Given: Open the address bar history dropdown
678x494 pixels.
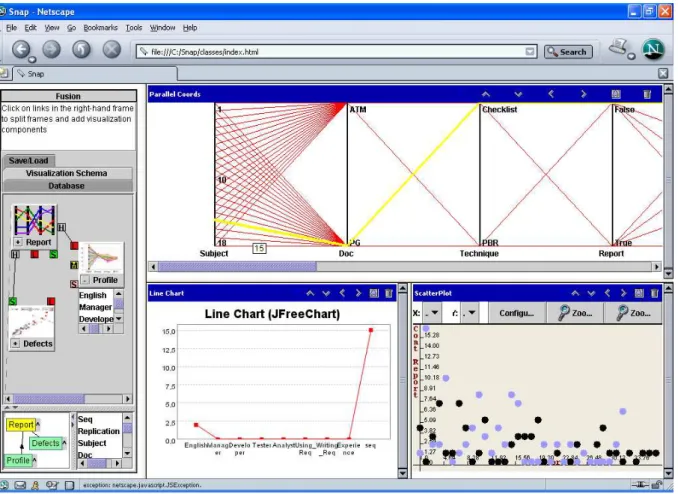Looking at the screenshot, I should point(530,52).
